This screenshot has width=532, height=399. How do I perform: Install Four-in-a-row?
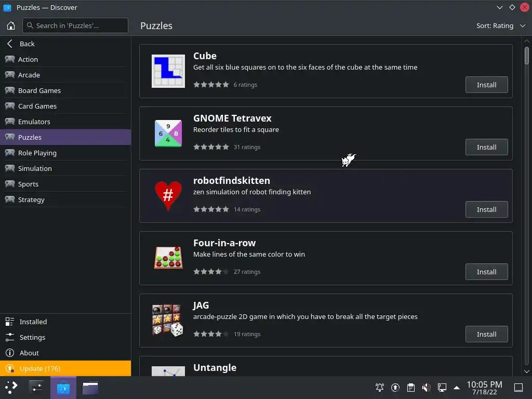486,272
